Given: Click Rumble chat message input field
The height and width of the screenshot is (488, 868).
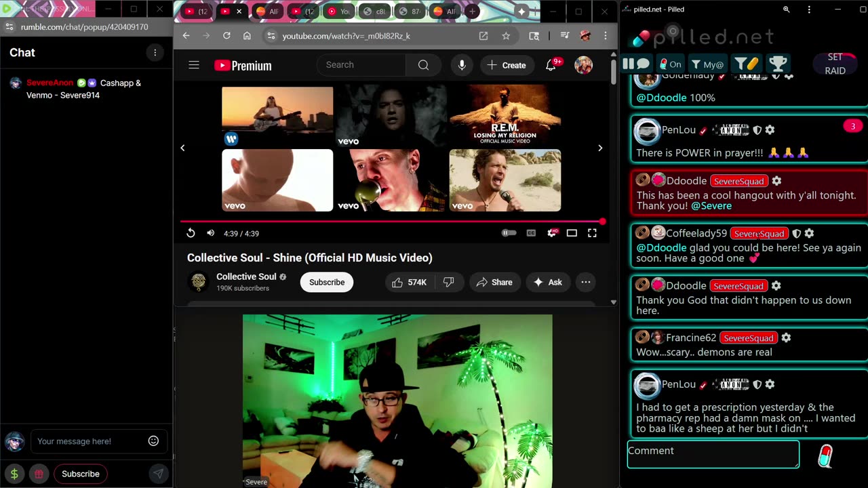Looking at the screenshot, I should [x=88, y=441].
